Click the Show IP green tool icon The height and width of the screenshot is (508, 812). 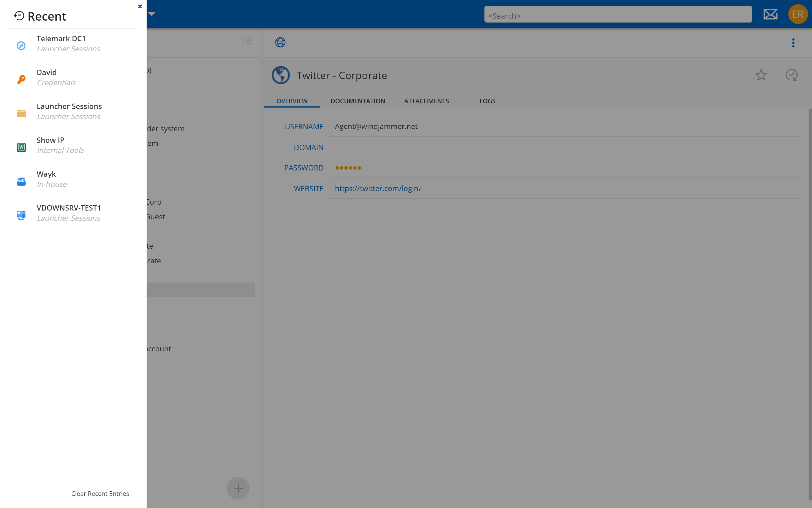pos(21,147)
